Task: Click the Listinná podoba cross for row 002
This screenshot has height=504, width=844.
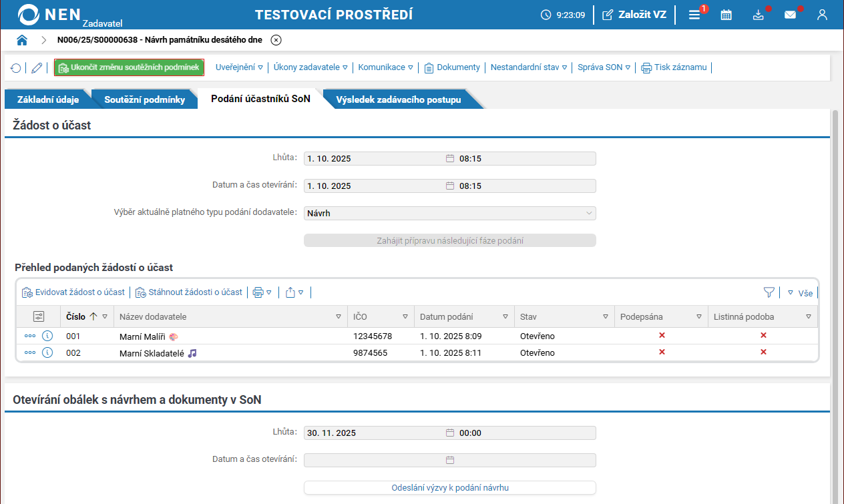Action: (x=763, y=352)
